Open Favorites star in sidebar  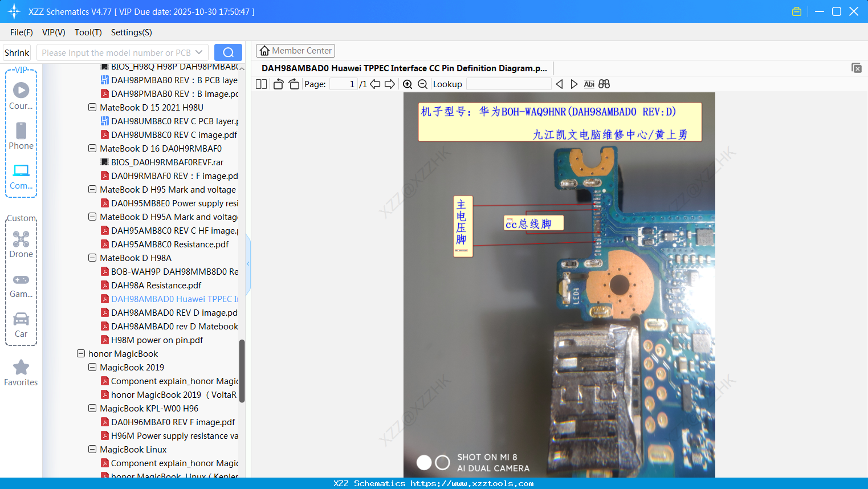pyautogui.click(x=21, y=373)
